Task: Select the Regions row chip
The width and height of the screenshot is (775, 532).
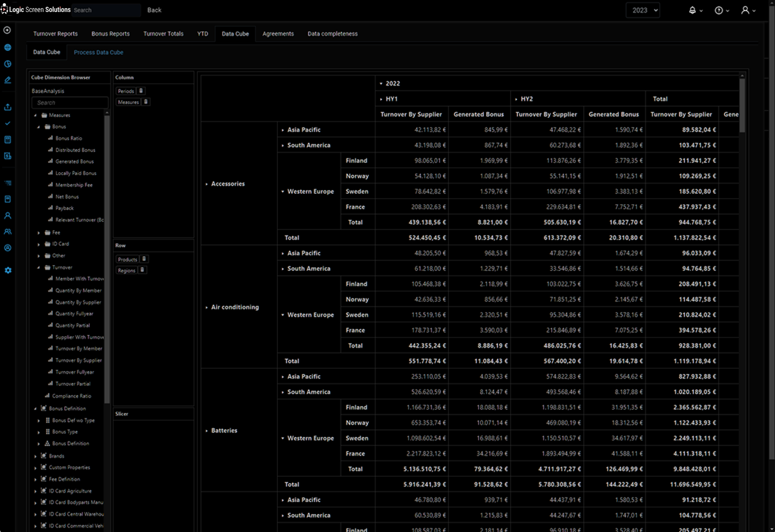Action: point(126,271)
